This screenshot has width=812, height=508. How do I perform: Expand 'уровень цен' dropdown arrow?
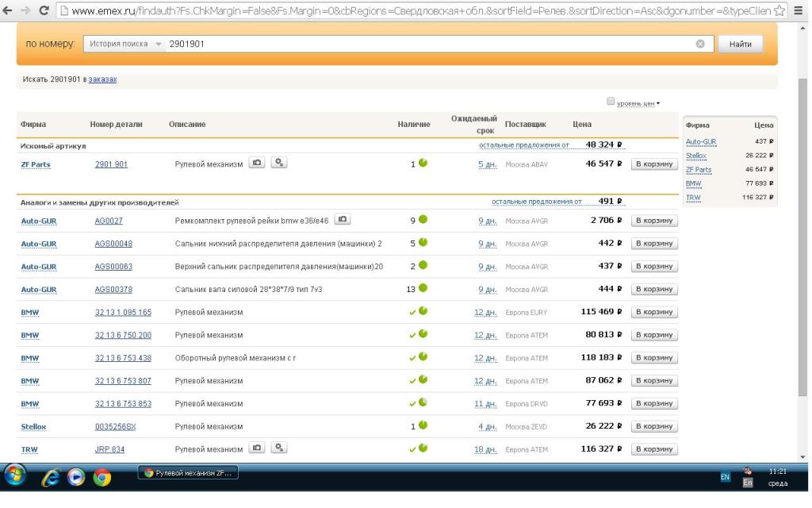(x=658, y=104)
